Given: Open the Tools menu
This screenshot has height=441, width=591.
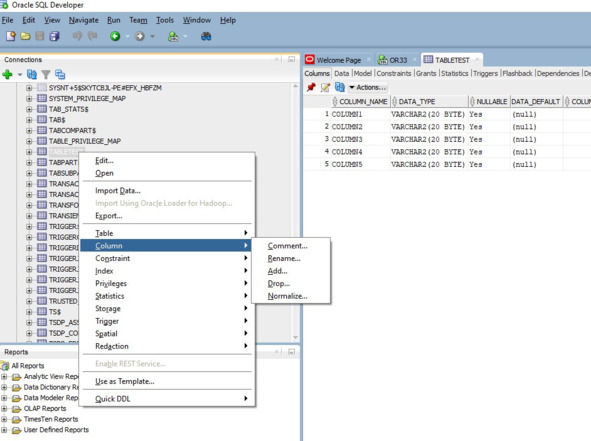Looking at the screenshot, I should [x=165, y=20].
